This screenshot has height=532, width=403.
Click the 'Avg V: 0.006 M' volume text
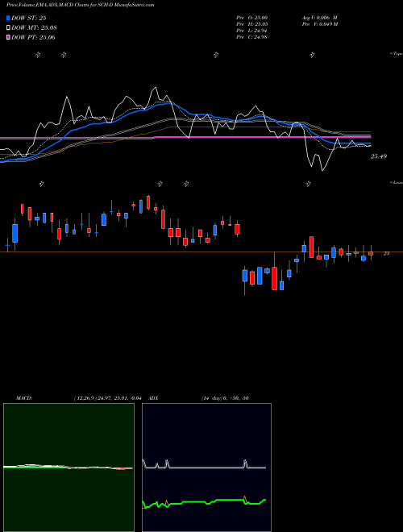coord(319,18)
